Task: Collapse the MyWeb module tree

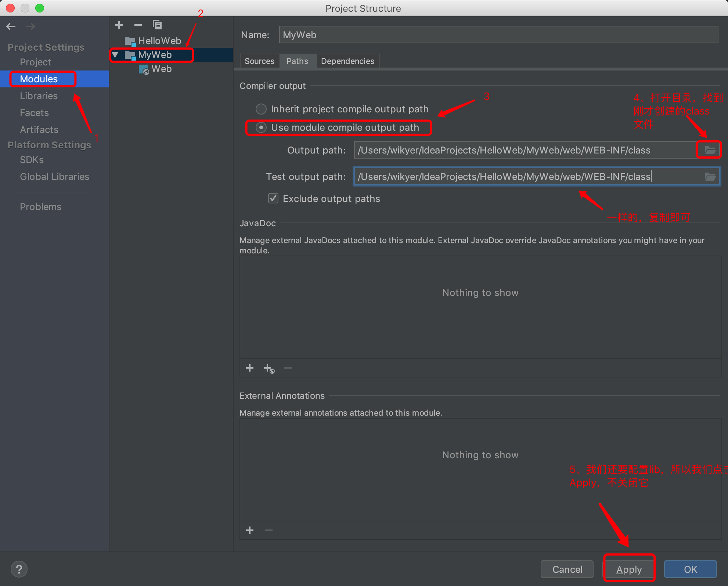Action: point(115,54)
